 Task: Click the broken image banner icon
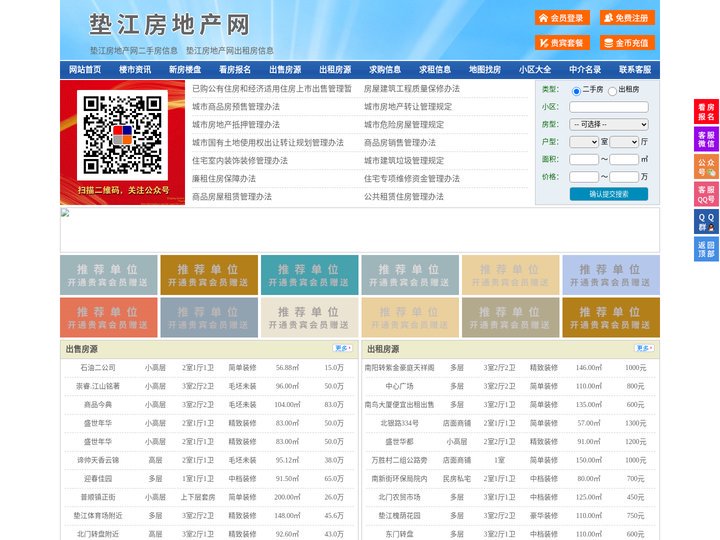[65, 212]
